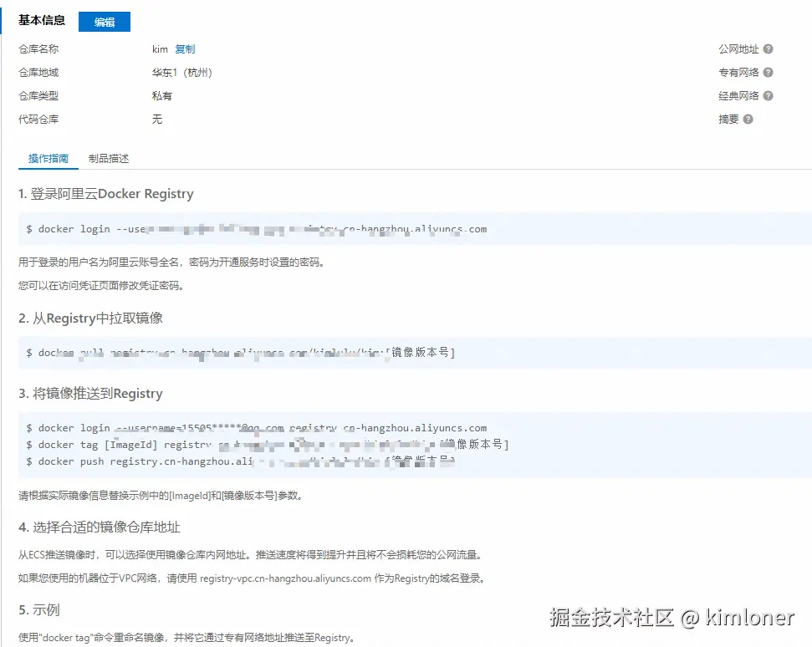Viewport: 812px width, 647px height.
Task: Click the docker push command line
Action: [x=241, y=461]
